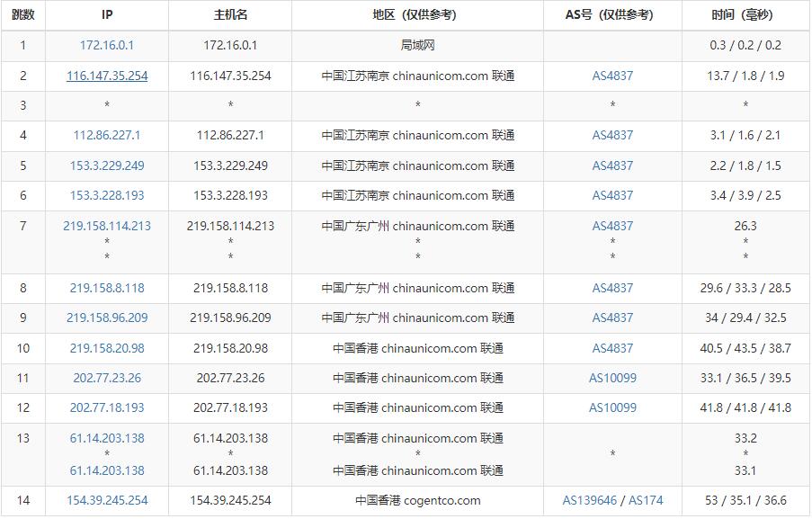Click AS10099 link in hop 11 row

pyautogui.click(x=612, y=378)
